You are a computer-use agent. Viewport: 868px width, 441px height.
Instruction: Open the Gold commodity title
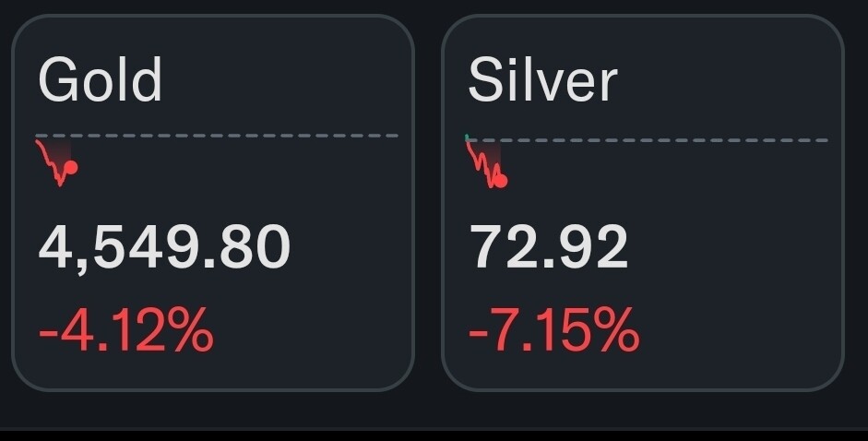(100, 80)
